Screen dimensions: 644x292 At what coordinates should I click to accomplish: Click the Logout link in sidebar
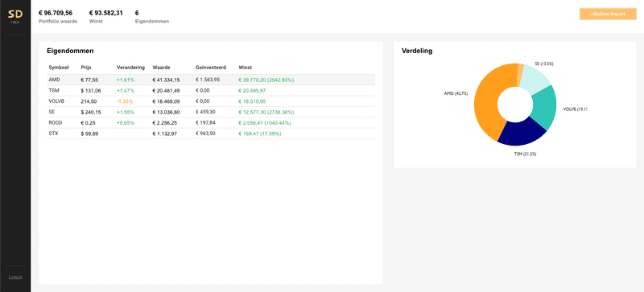pyautogui.click(x=15, y=278)
